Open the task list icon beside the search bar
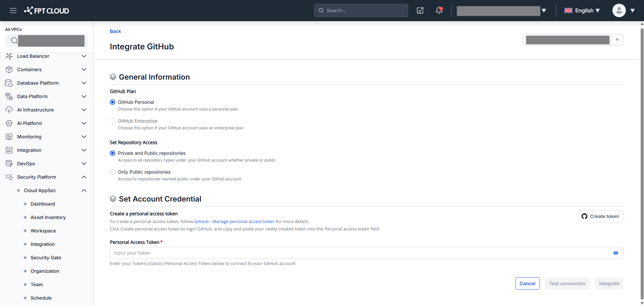The image size is (644, 305). (x=420, y=10)
